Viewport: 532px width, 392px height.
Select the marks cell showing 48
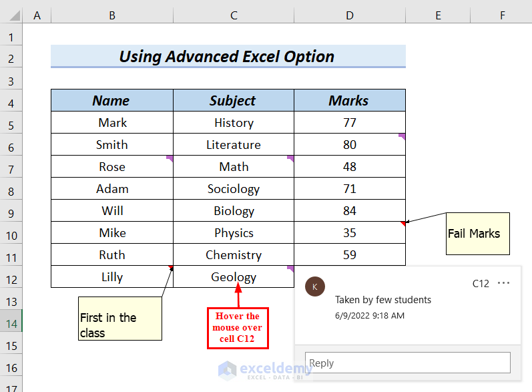pos(350,167)
